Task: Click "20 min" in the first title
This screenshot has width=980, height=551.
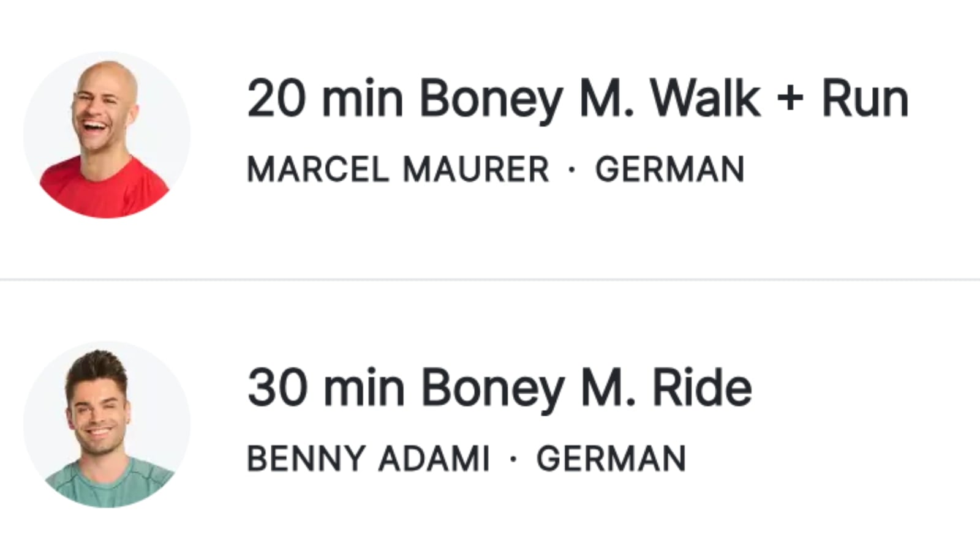Action: [x=325, y=99]
